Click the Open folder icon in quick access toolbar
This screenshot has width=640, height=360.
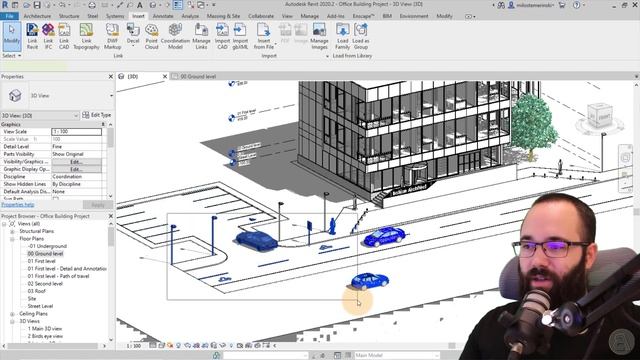27,5
